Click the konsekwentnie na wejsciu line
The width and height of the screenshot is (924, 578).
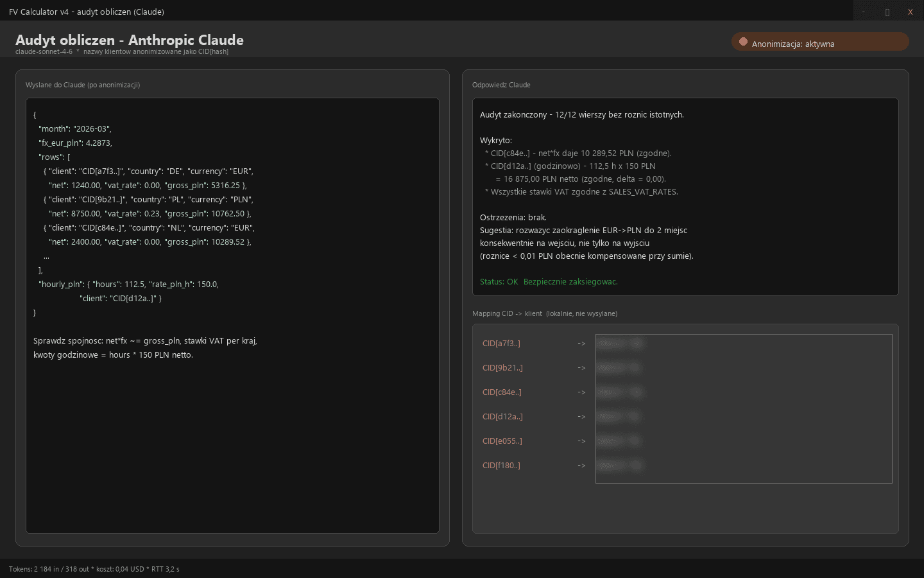tap(565, 243)
